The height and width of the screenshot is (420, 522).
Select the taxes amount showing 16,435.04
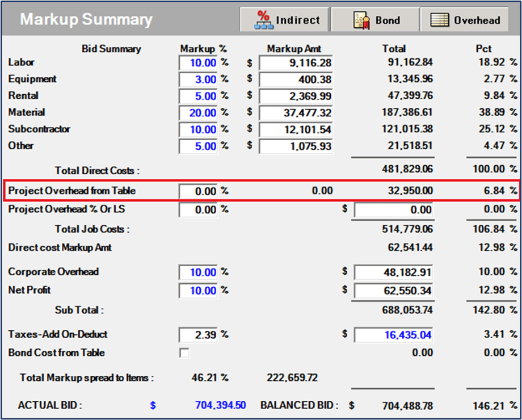[x=393, y=334]
